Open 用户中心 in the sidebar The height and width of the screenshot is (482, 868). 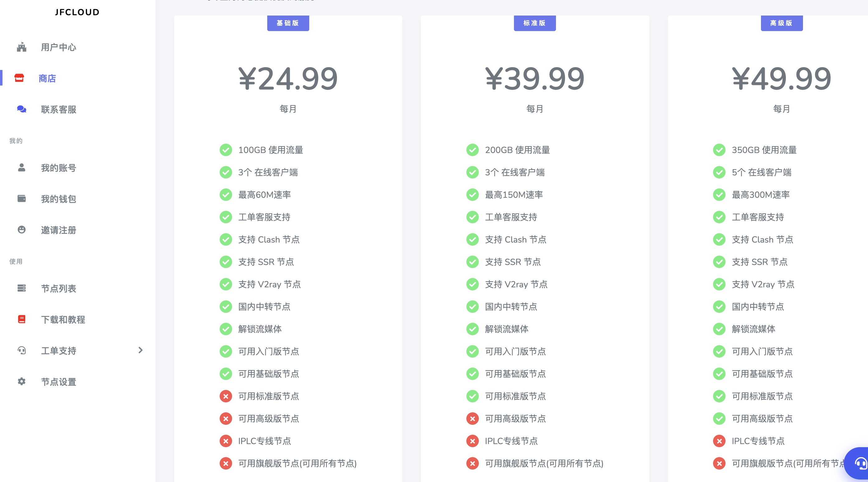tap(58, 47)
